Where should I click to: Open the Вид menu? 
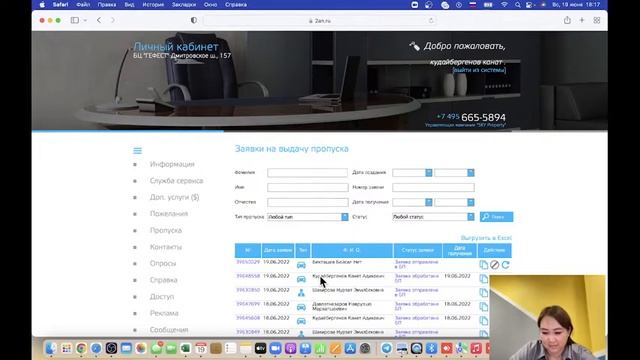(129, 5)
